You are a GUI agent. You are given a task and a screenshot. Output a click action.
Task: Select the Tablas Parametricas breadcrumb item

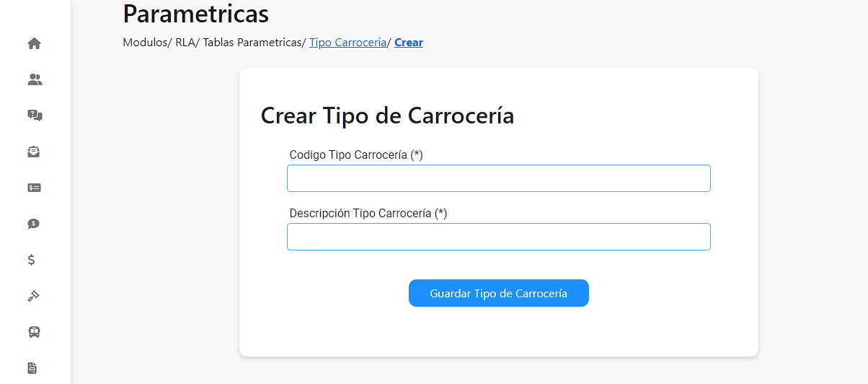coord(252,43)
